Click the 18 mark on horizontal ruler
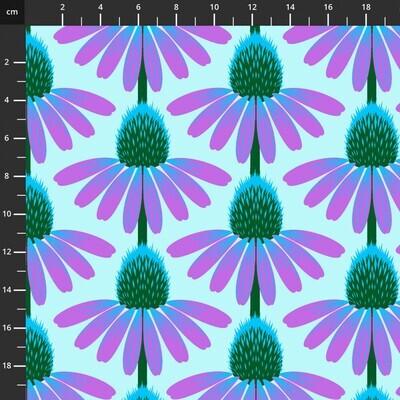This screenshot has width=400, height=400. click(366, 7)
